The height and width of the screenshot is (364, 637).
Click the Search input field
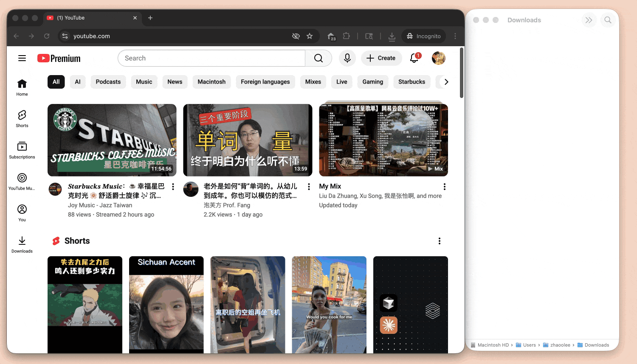click(x=211, y=58)
